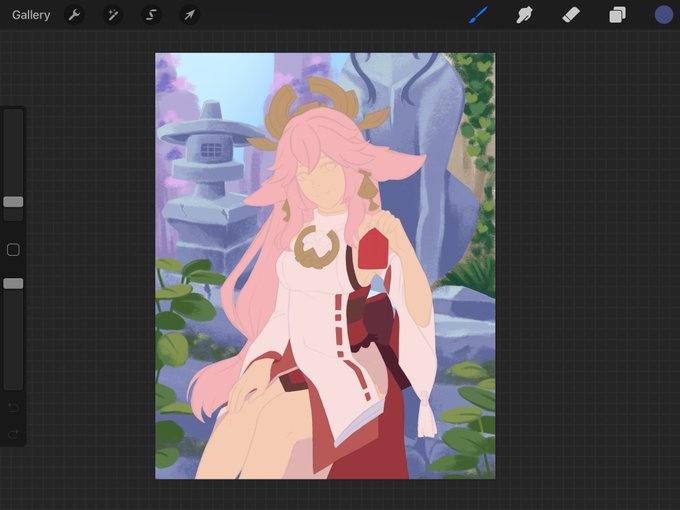Select the Eraser tool
The width and height of the screenshot is (680, 510).
(571, 15)
